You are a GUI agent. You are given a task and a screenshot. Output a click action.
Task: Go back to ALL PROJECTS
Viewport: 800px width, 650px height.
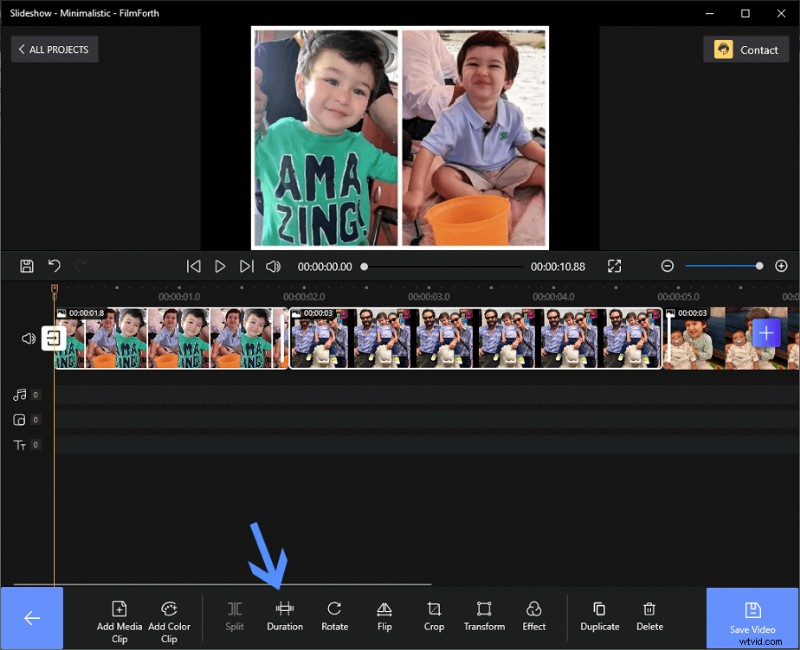pyautogui.click(x=54, y=49)
